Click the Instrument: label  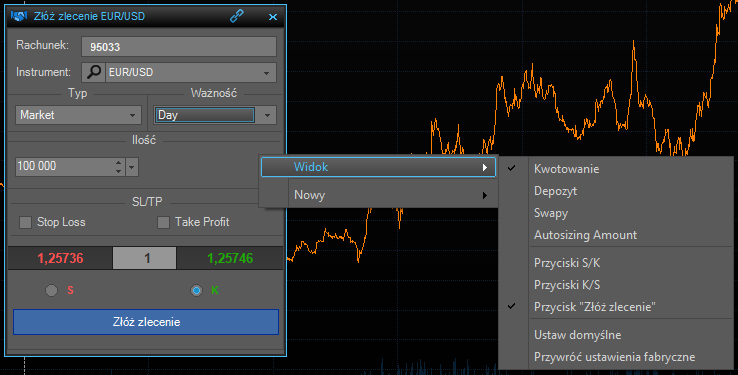point(43,72)
